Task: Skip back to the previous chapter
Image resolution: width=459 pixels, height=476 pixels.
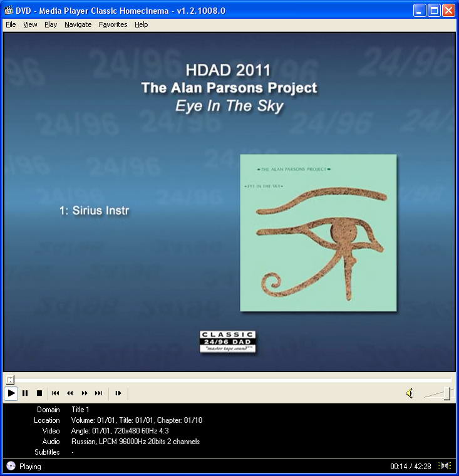Action: pyautogui.click(x=55, y=393)
